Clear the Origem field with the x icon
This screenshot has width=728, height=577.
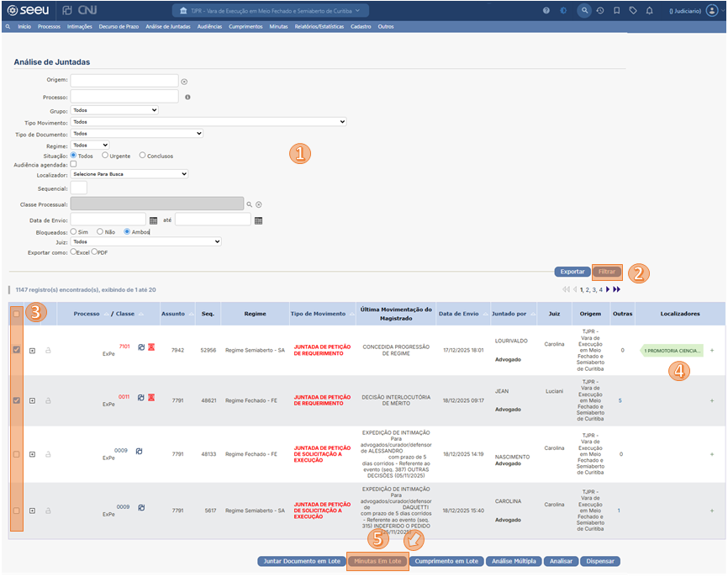click(184, 82)
